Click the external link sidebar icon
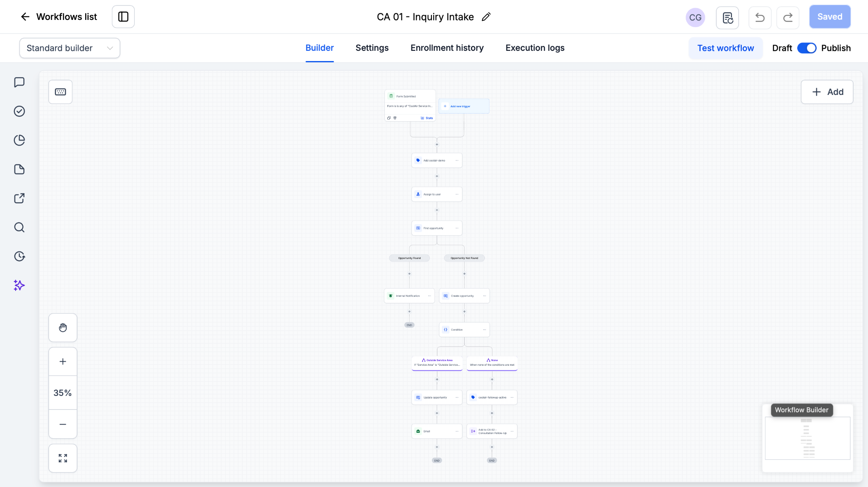868x487 pixels. [x=19, y=198]
